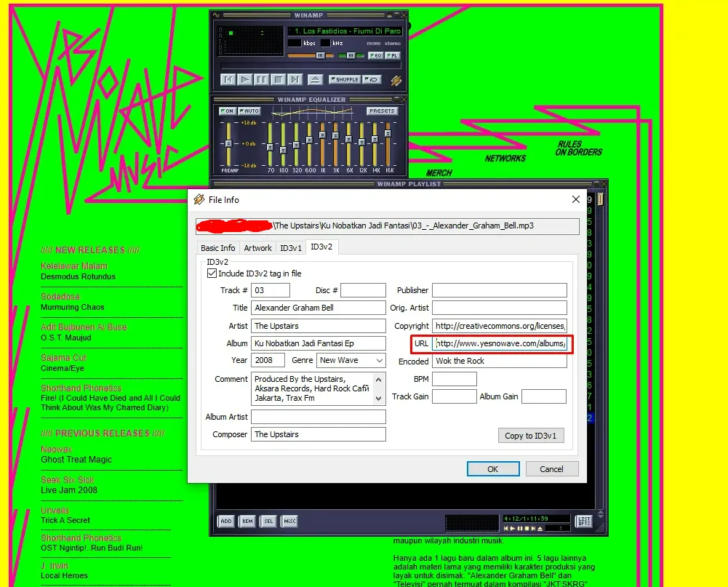The width and height of the screenshot is (728, 587).
Task: Open the Artwork tab
Action: [257, 248]
